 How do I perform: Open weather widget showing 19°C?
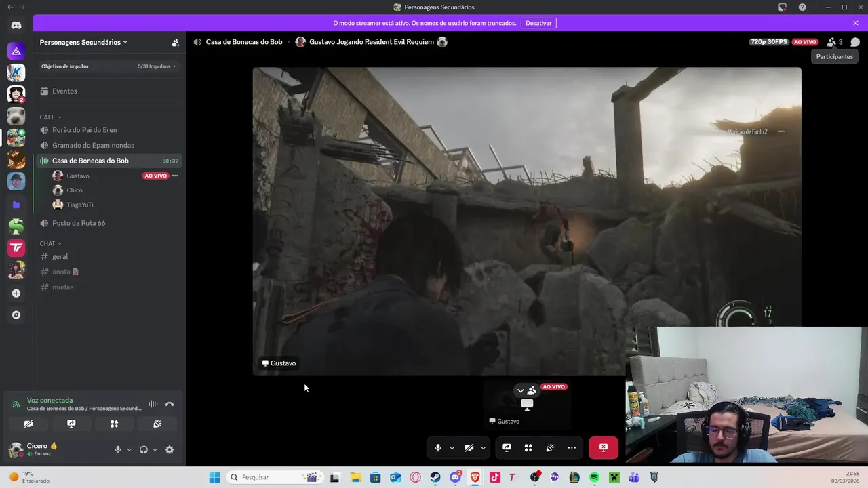point(29,477)
